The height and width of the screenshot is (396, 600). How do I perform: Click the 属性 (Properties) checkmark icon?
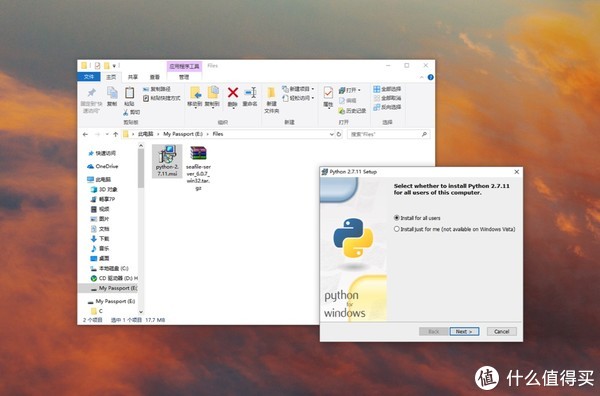click(328, 93)
